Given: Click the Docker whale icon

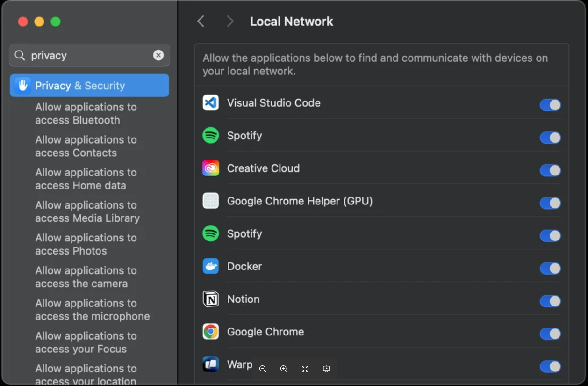Looking at the screenshot, I should tap(211, 266).
